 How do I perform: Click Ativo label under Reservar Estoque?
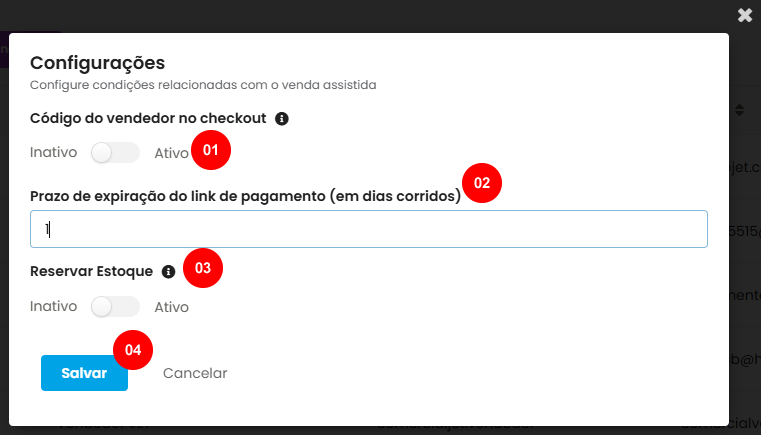click(x=171, y=307)
